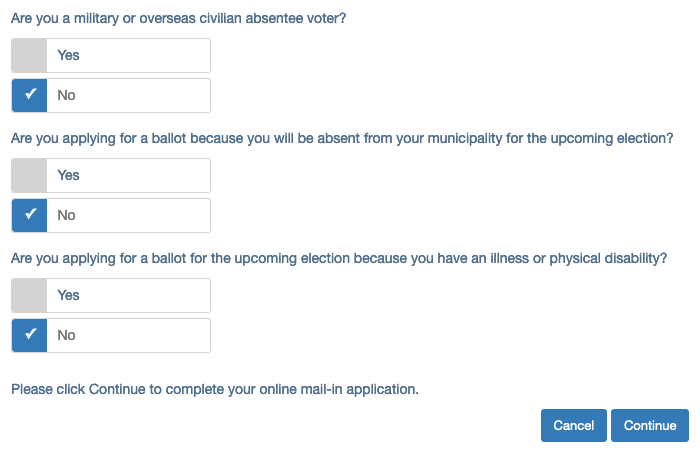
Task: Click empty white area of military Yes option box
Action: tap(145, 55)
